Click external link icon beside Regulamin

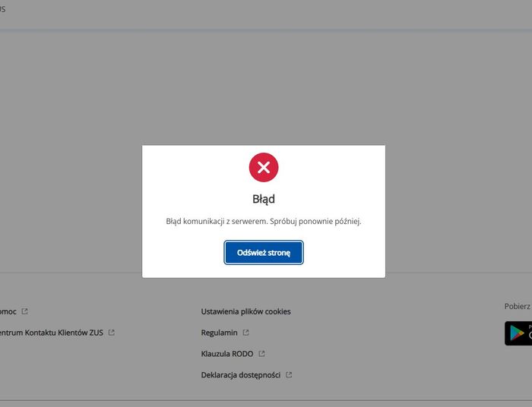(x=245, y=333)
